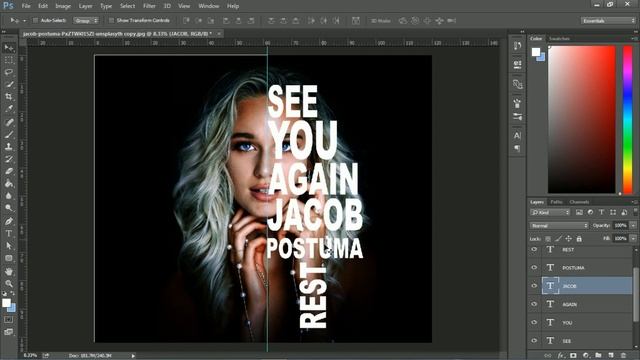
Task: Create a new layer
Action: pos(611,356)
